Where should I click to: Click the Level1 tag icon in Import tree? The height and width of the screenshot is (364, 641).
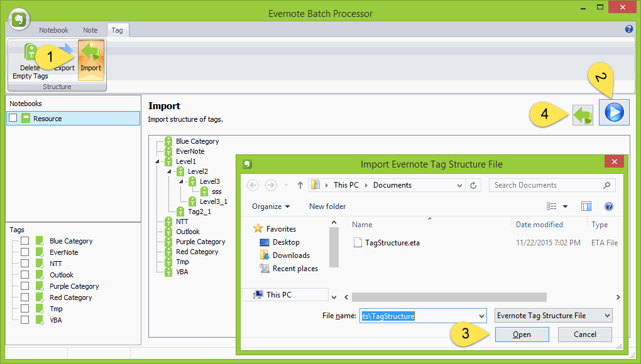[x=168, y=161]
